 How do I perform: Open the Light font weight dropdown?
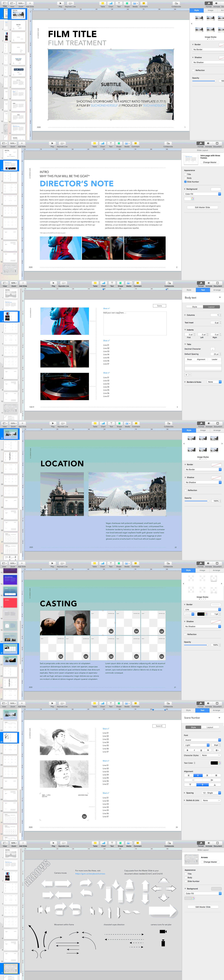[197, 745]
